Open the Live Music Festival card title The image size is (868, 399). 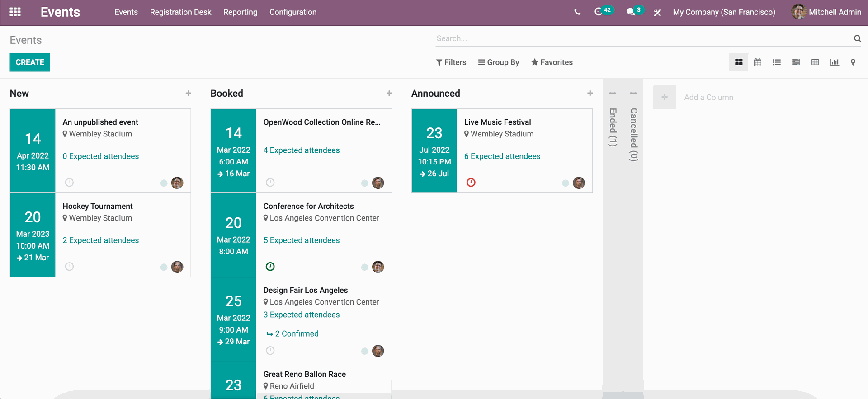pos(497,122)
